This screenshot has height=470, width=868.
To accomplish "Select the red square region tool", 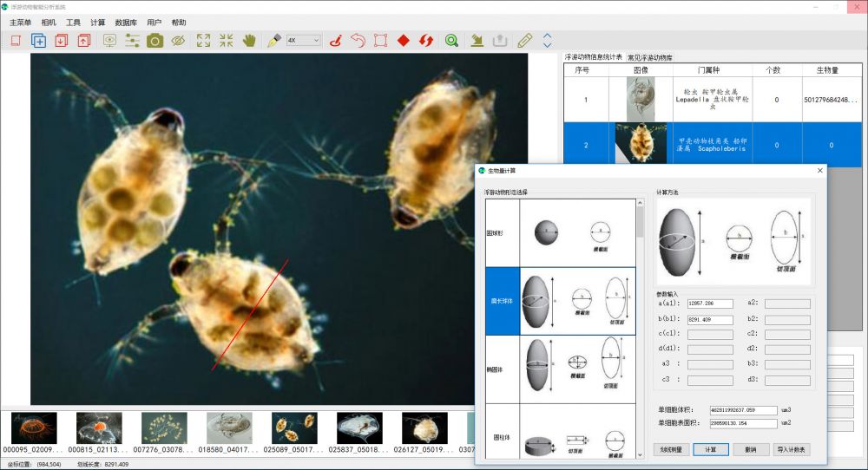I will pos(380,40).
